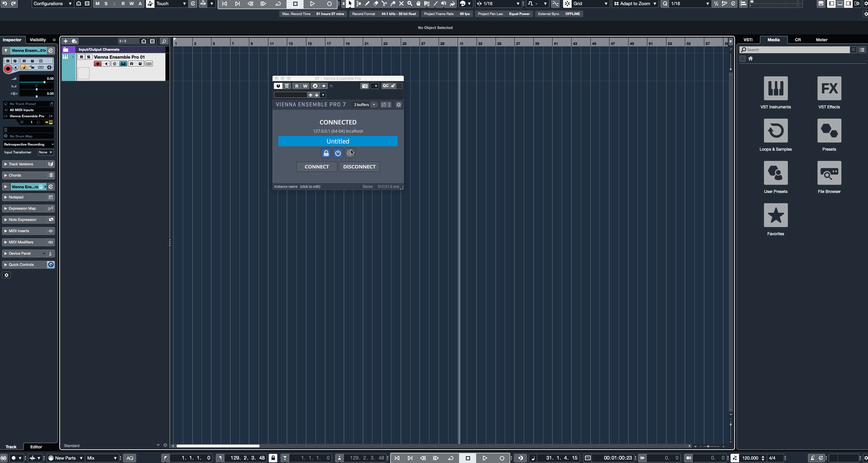The height and width of the screenshot is (463, 868).
Task: Select the Zoom magnifier tool
Action: [x=410, y=4]
